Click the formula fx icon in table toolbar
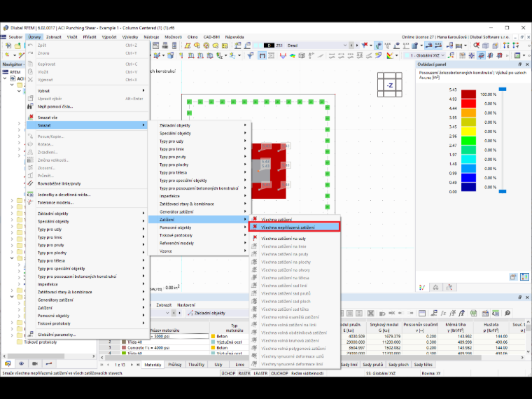This screenshot has height=399, width=532. (x=443, y=313)
